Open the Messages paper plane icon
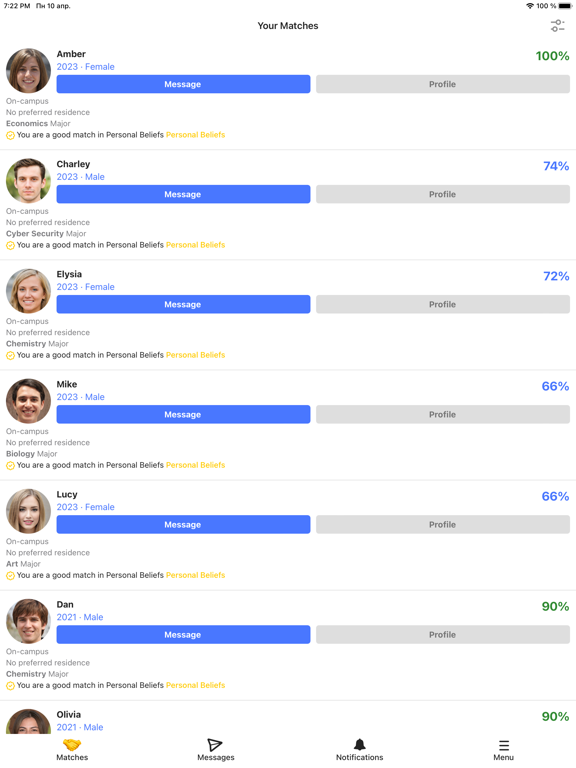The height and width of the screenshot is (768, 576). coord(215,745)
